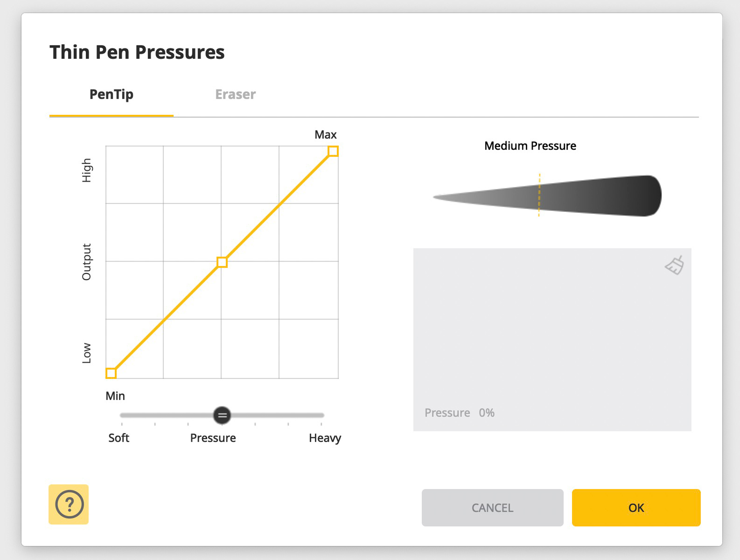740x560 pixels.
Task: Select the Min curve control point
Action: (111, 373)
